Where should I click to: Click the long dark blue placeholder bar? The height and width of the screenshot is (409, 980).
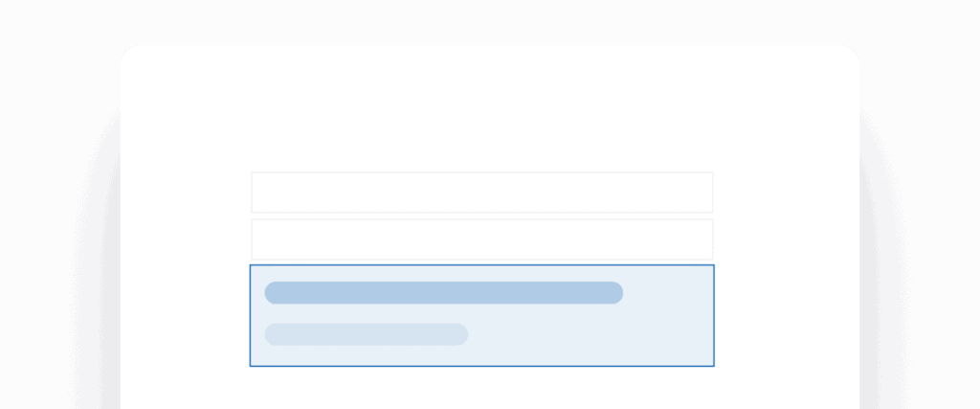[x=443, y=293]
